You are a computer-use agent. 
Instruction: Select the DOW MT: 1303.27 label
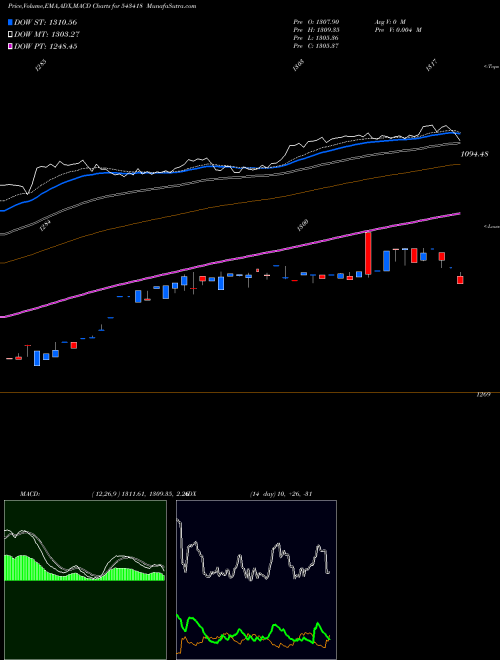pos(47,35)
